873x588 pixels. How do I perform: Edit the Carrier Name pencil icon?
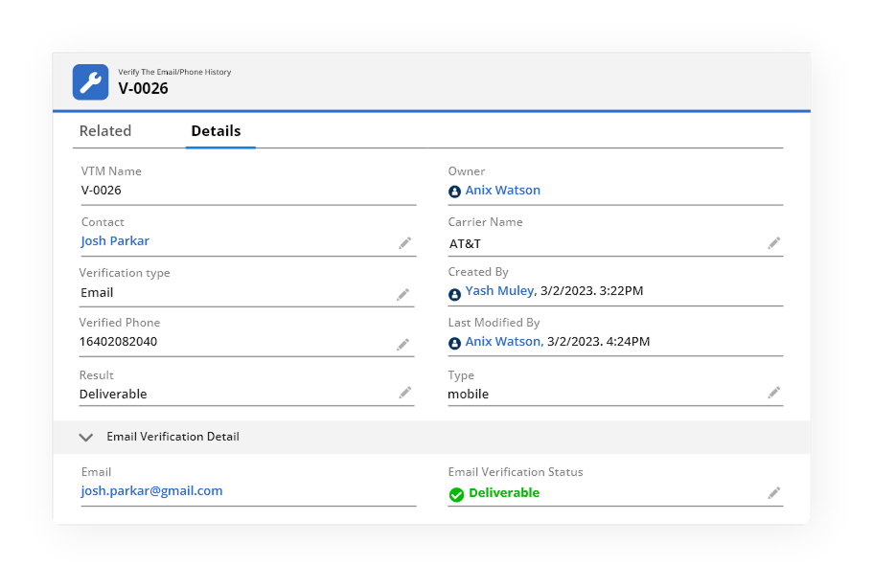[773, 243]
